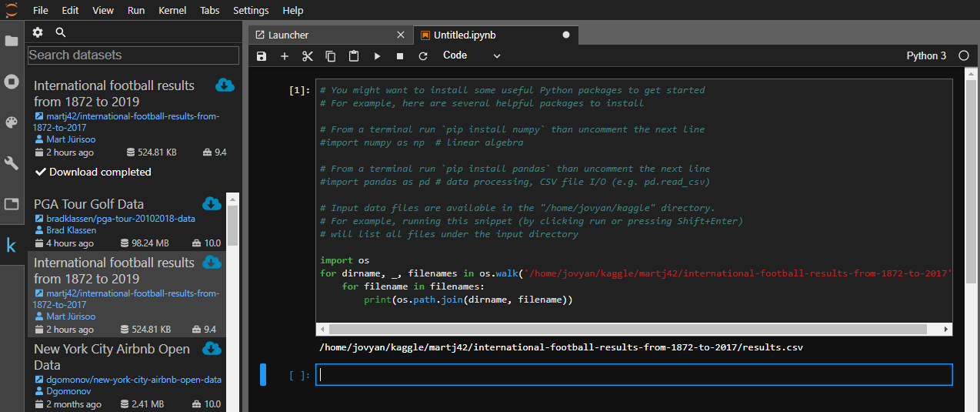Open the Running Terminals and Kernels sidebar icon
Screen dimensions: 980x412
12,81
